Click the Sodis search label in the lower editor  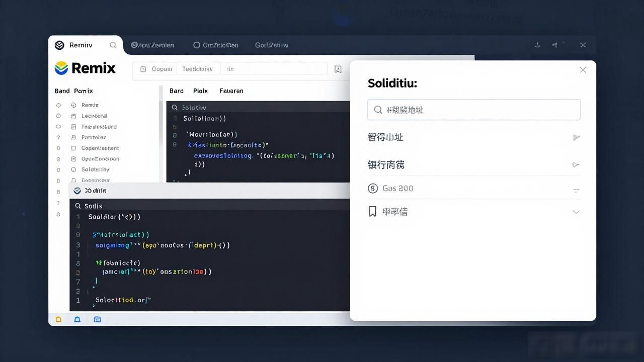94,206
